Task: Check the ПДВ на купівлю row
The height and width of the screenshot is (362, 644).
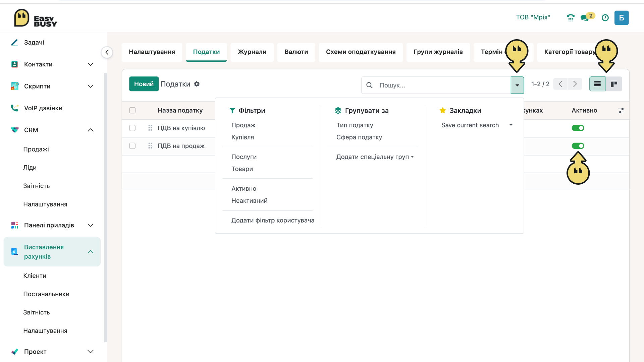Action: click(132, 128)
